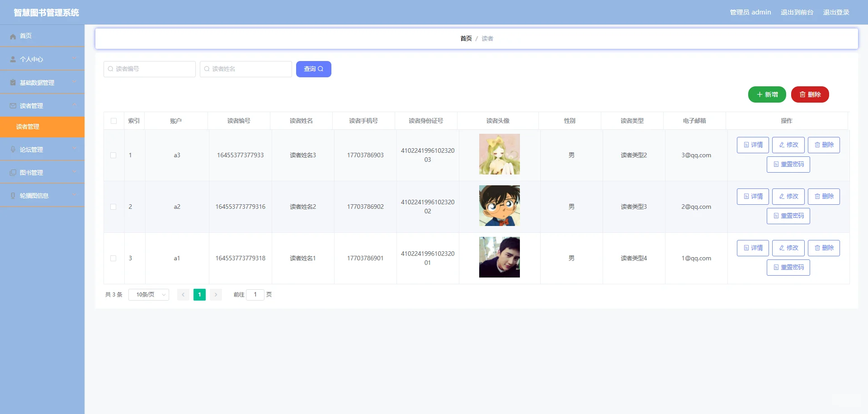The width and height of the screenshot is (868, 414).
Task: Check the select-all checkbox in table header
Action: (114, 121)
